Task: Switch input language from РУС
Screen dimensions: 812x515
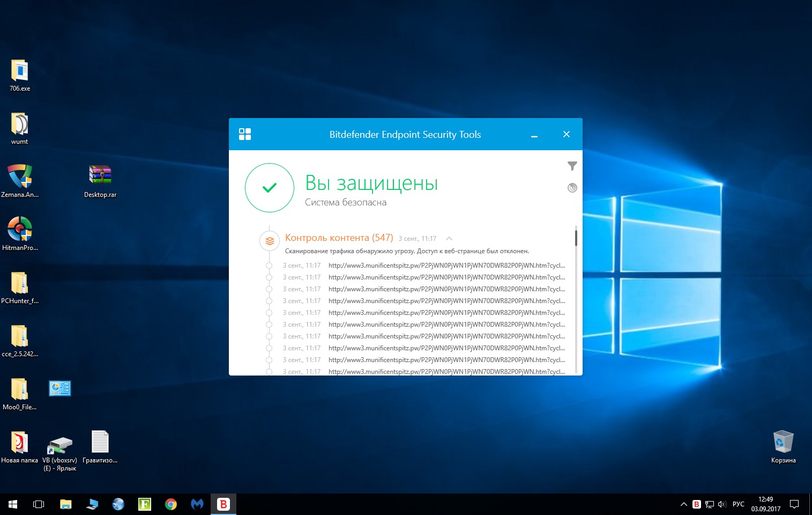Action: (x=738, y=504)
